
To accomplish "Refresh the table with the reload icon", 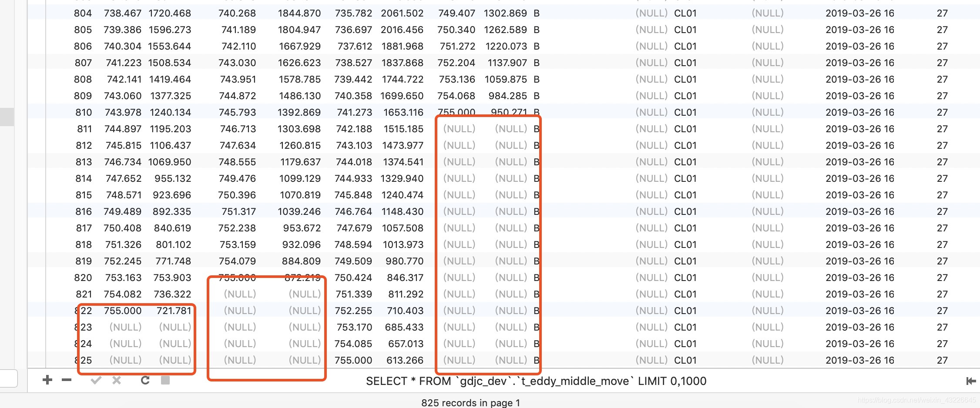I will [145, 380].
